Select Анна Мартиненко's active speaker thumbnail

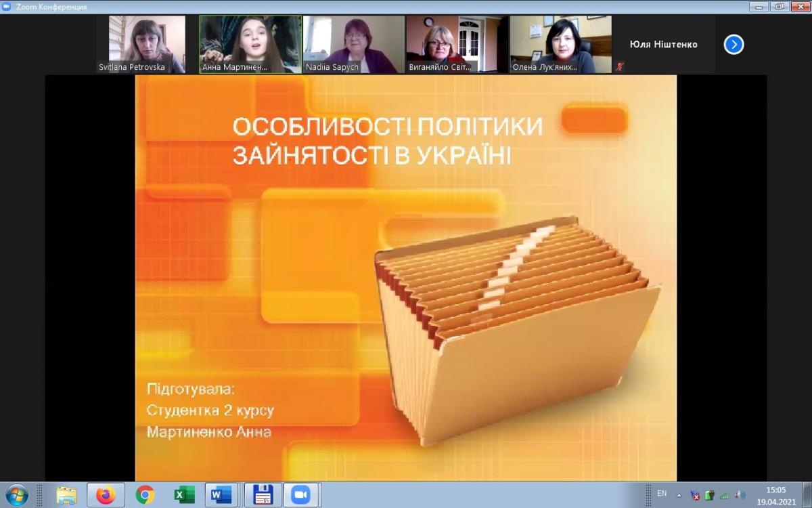251,45
